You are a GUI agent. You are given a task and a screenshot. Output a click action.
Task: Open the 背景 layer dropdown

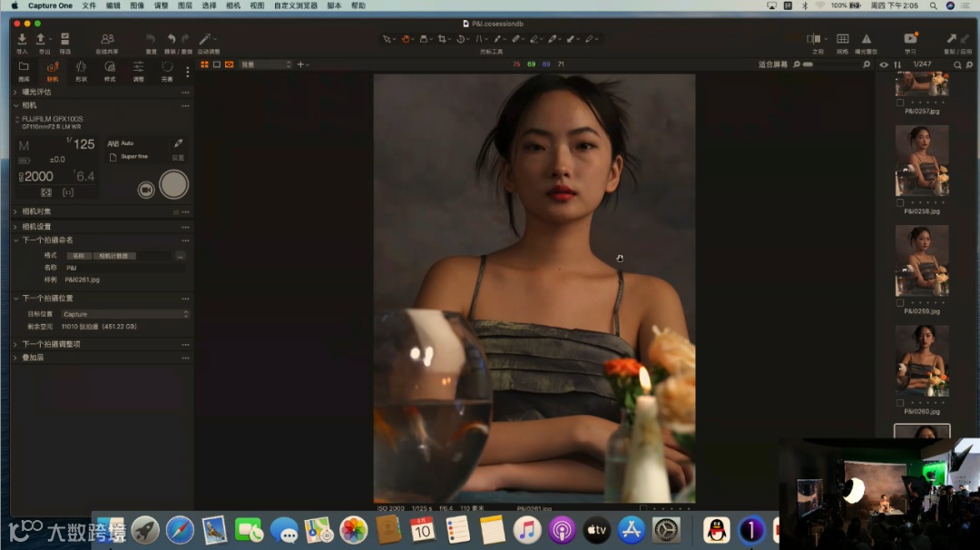[x=266, y=64]
